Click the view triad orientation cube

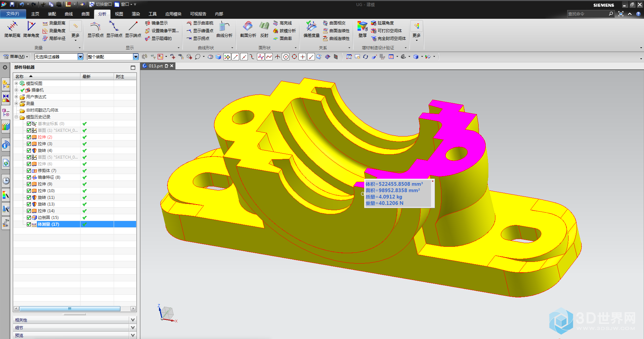[x=167, y=313]
